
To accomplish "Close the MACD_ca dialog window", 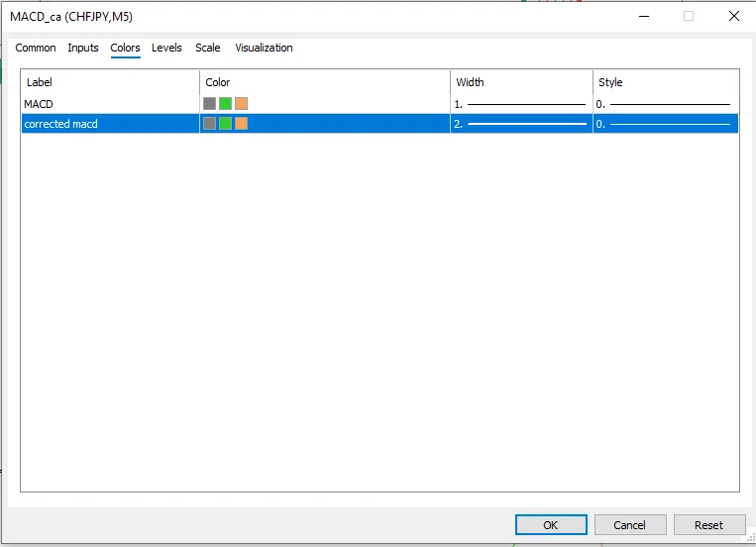I will [x=734, y=16].
